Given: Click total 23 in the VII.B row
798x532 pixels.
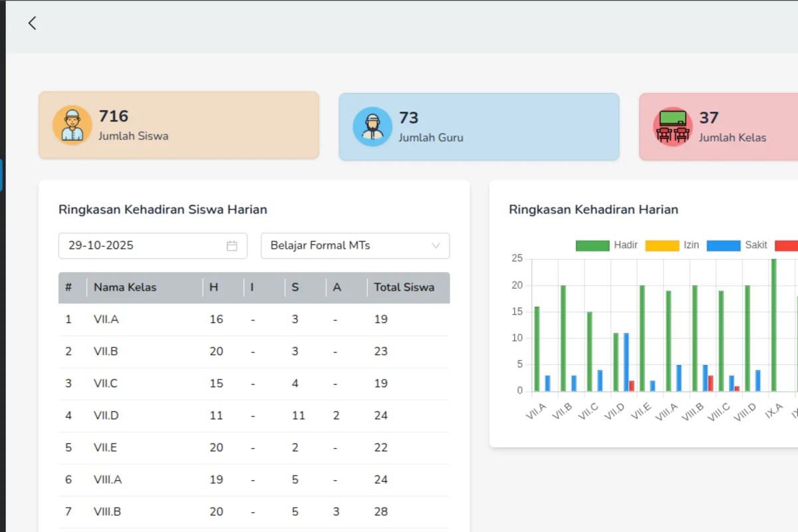Looking at the screenshot, I should (380, 351).
